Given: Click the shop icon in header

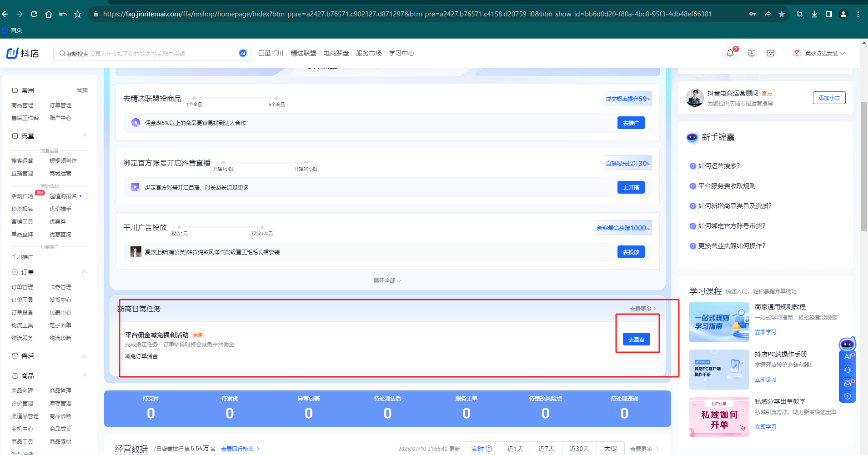Looking at the screenshot, I should [771, 53].
